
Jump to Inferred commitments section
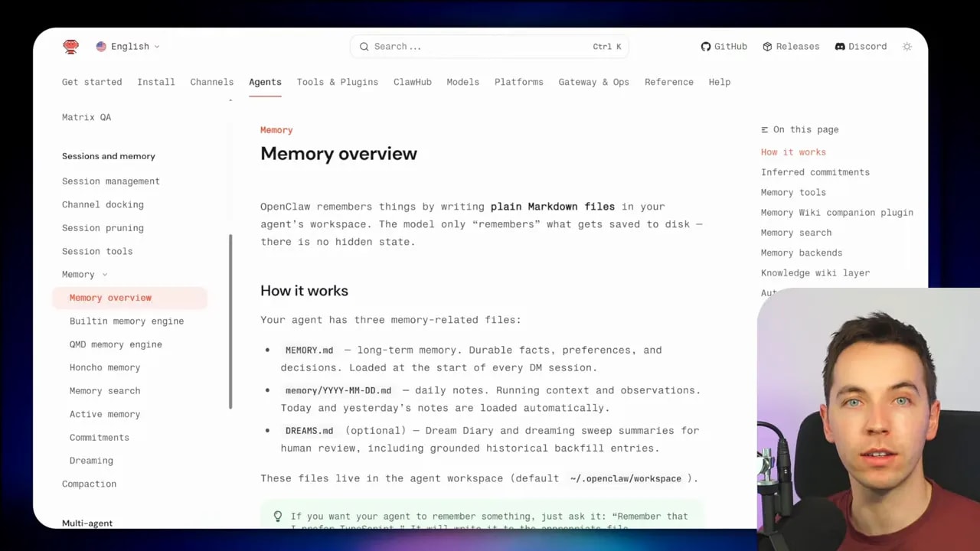[815, 172]
